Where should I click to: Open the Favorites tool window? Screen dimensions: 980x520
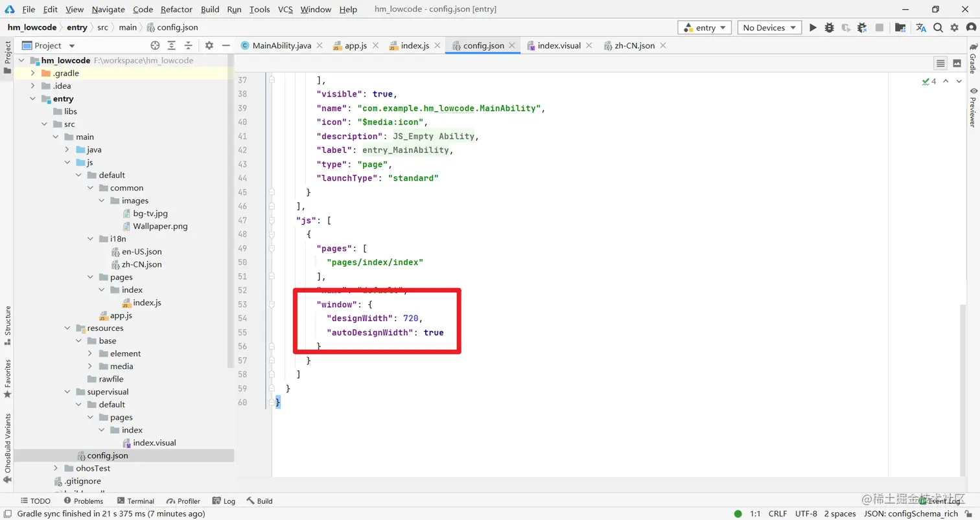7,378
